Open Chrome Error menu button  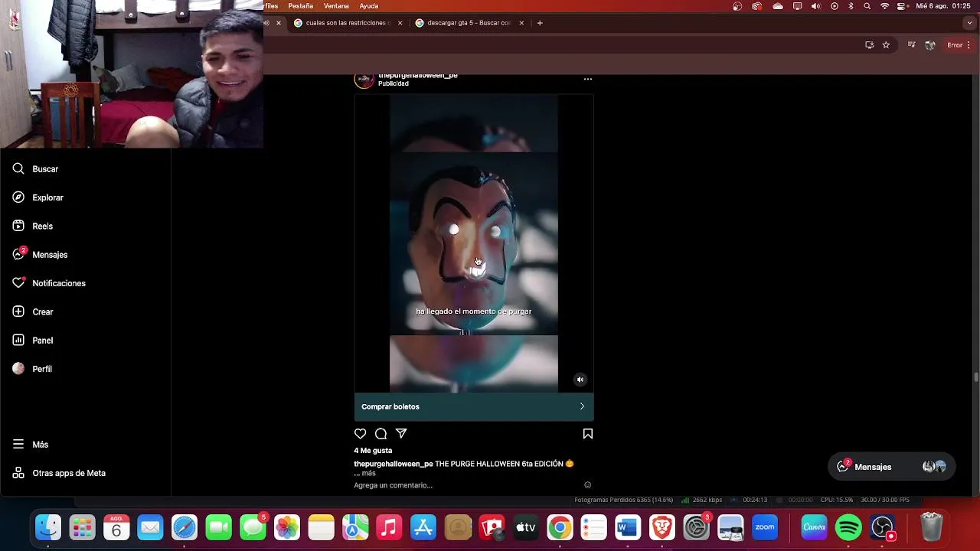pos(959,45)
